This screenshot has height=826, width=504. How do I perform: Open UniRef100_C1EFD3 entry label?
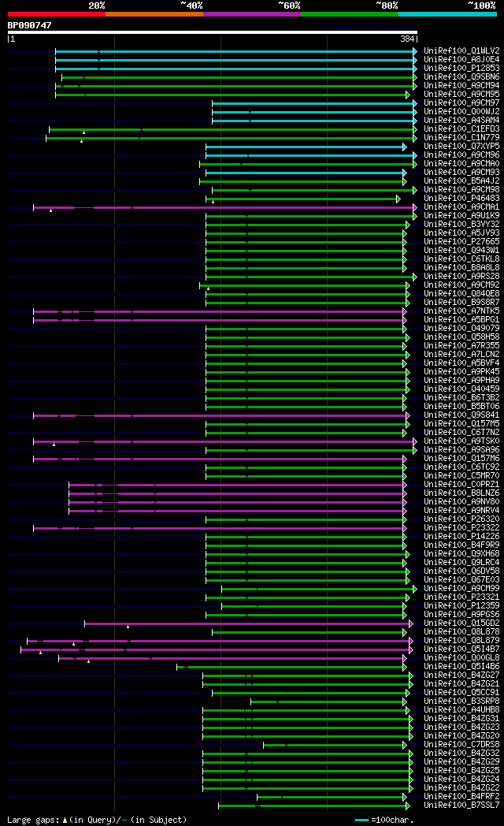pyautogui.click(x=461, y=129)
